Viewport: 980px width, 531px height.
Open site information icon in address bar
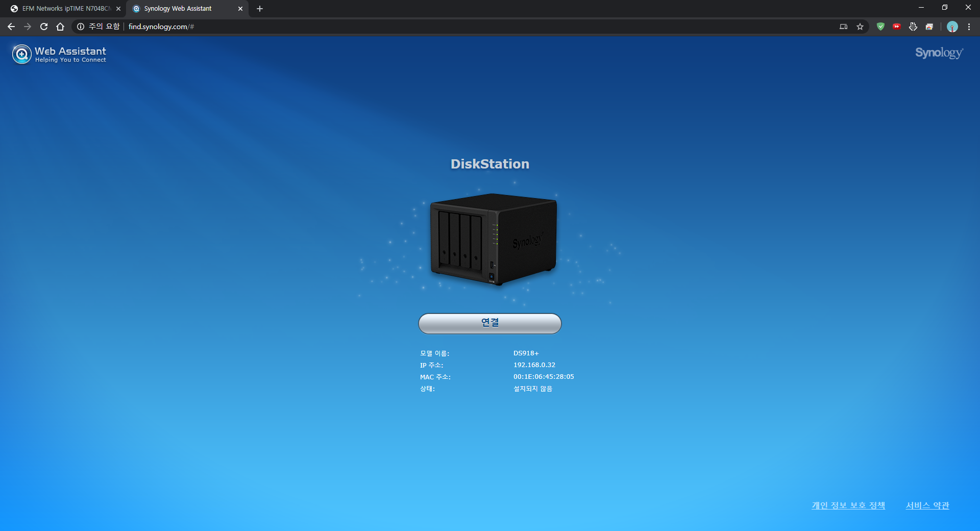(x=81, y=27)
